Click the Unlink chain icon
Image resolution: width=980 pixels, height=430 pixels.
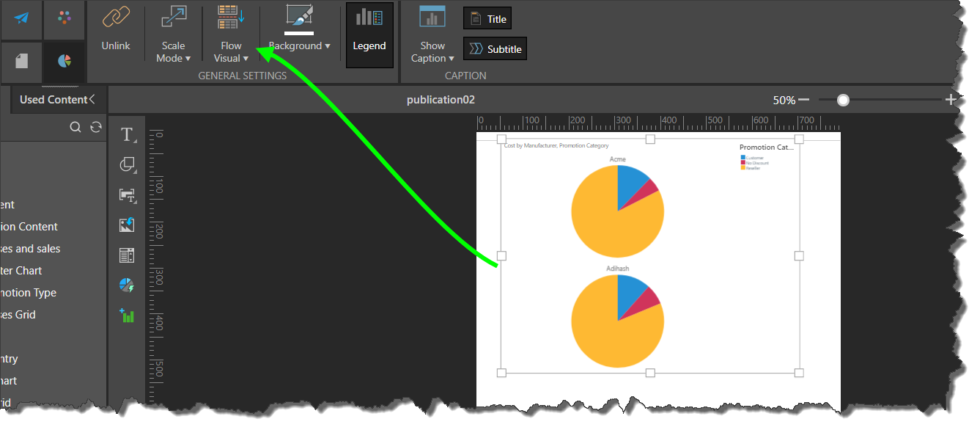click(115, 18)
